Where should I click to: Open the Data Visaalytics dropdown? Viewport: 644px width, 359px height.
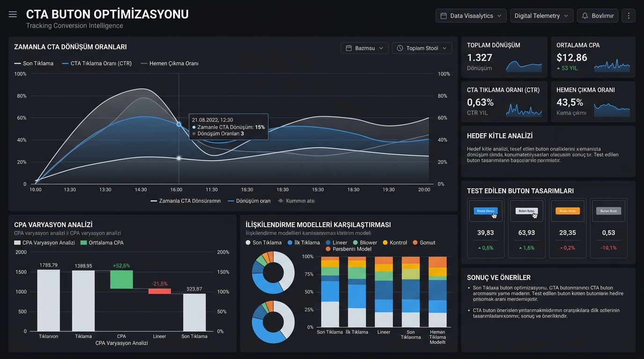pyautogui.click(x=471, y=16)
